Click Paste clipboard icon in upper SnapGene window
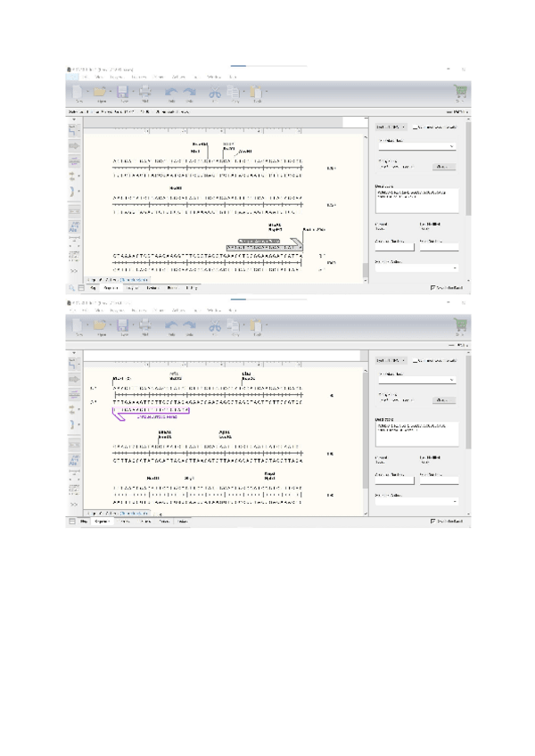This screenshot has height=756, width=535. [x=256, y=92]
